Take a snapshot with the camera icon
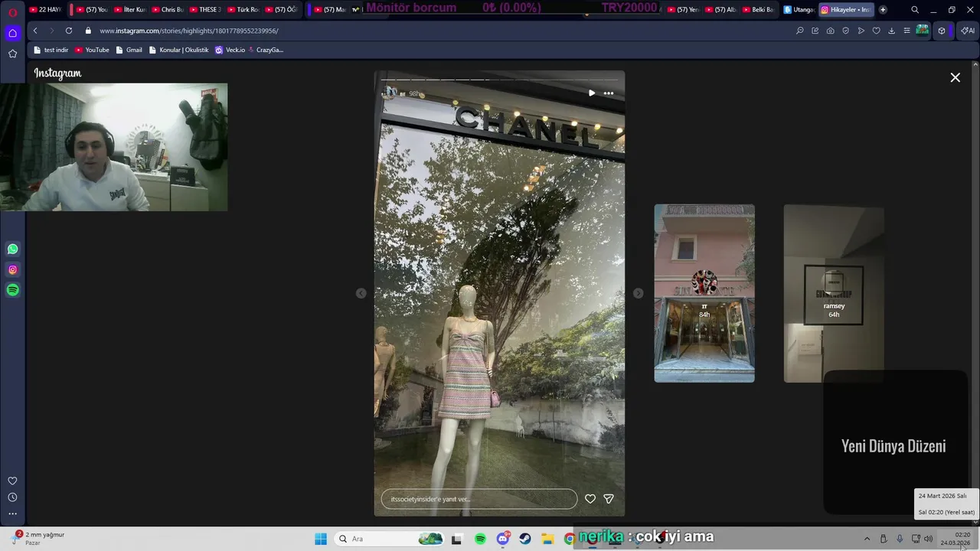980x551 pixels. click(831, 31)
